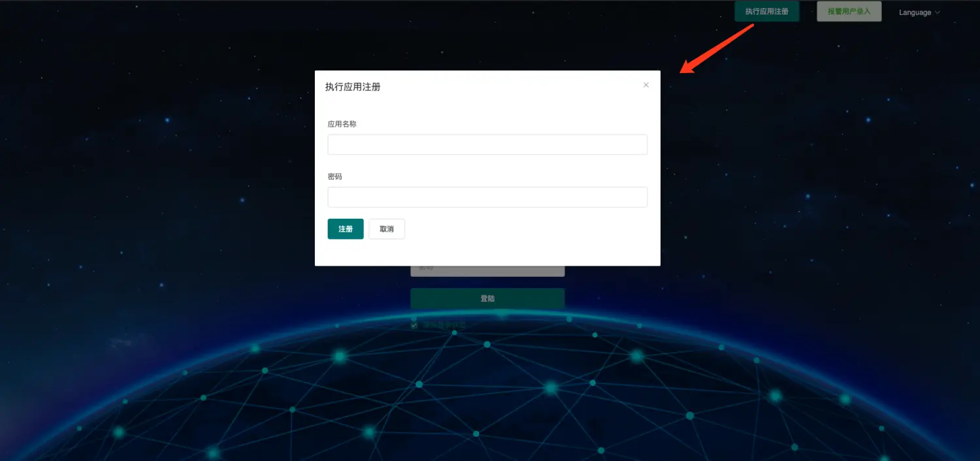The height and width of the screenshot is (461, 980).
Task: Click the 执行应用注册 dialog title text
Action: click(353, 87)
